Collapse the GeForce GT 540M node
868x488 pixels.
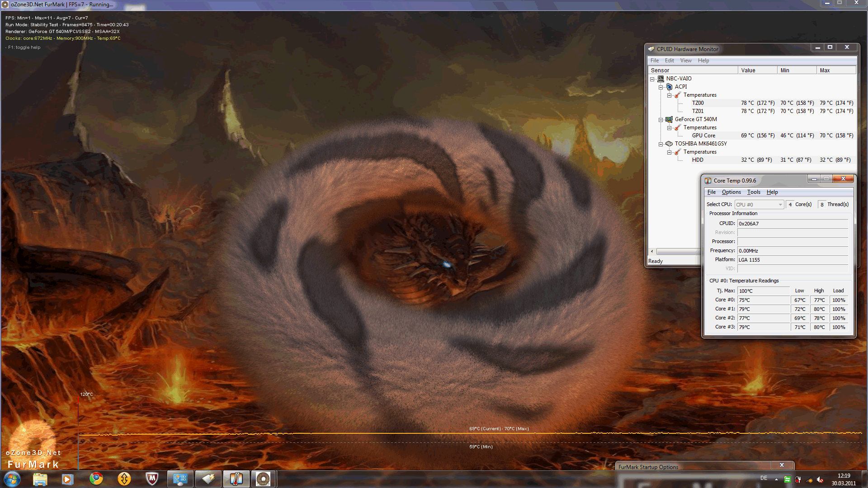(x=660, y=120)
